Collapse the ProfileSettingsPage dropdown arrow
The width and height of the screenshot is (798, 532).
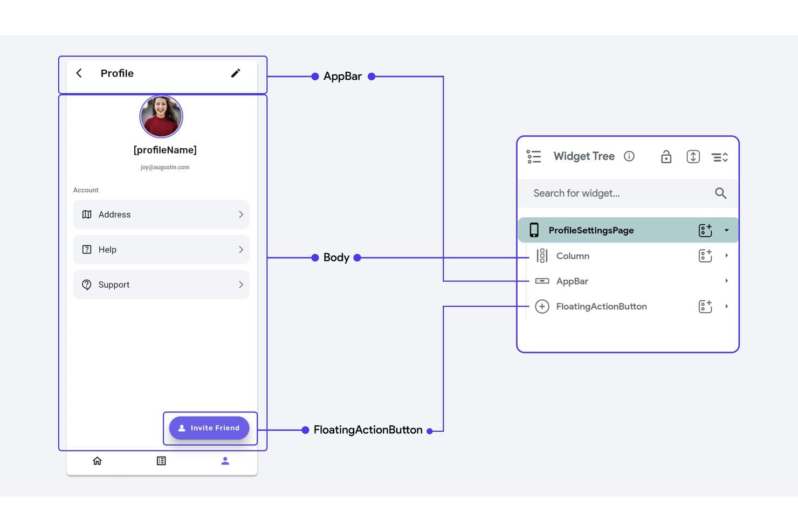pyautogui.click(x=727, y=230)
